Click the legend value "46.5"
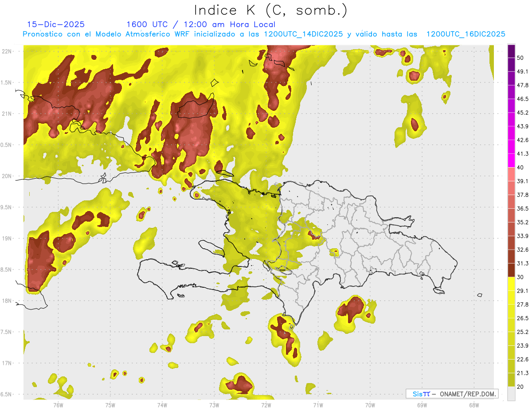The height and width of the screenshot is (411, 532). coord(523,99)
